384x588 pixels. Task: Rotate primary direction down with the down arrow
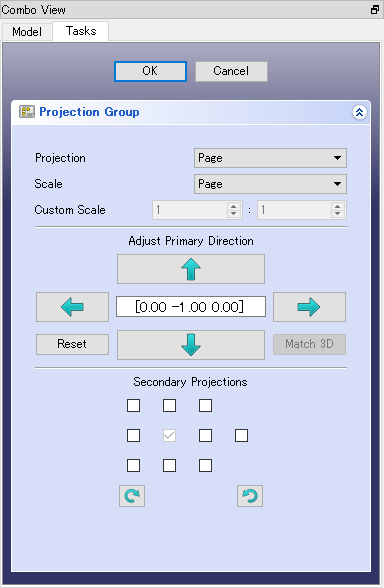click(191, 345)
